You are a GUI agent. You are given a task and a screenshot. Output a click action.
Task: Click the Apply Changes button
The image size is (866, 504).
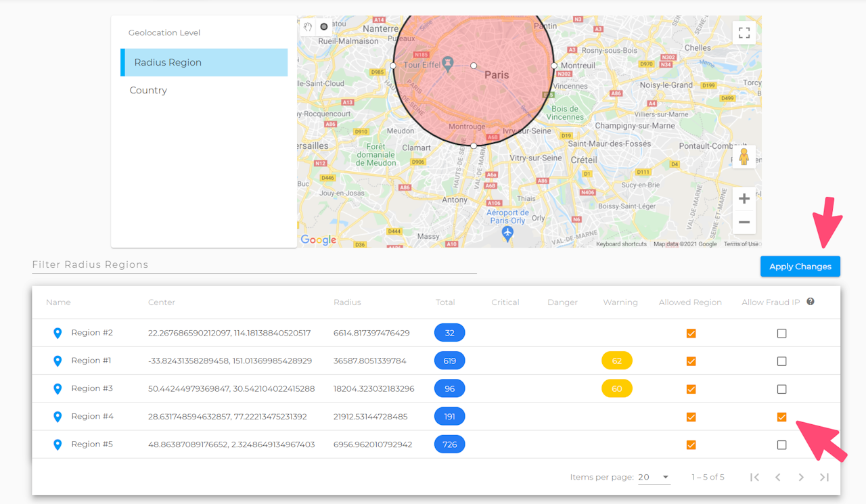800,267
